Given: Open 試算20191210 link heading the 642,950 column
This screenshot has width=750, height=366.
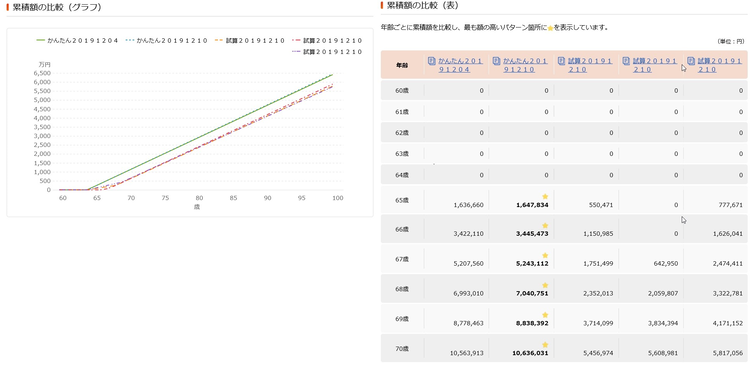Looking at the screenshot, I should coord(655,65).
